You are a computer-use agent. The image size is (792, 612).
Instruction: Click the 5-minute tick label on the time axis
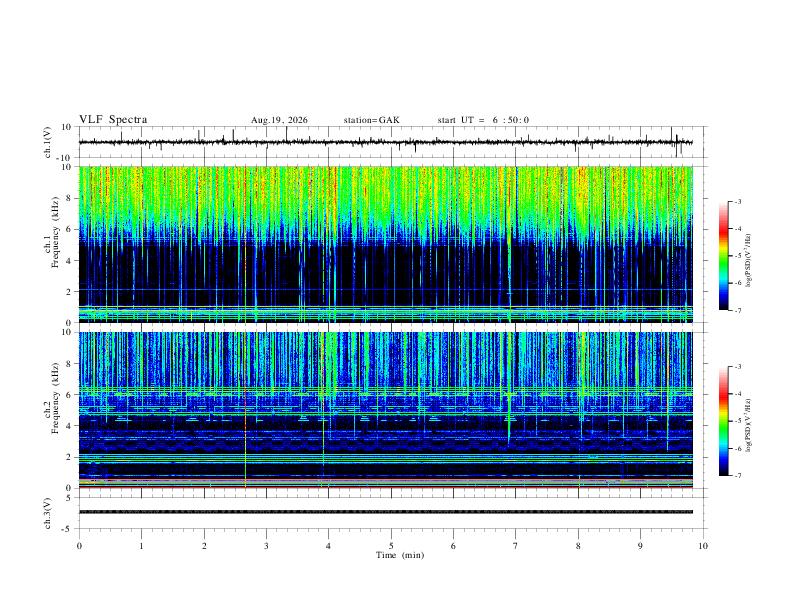tap(391, 546)
